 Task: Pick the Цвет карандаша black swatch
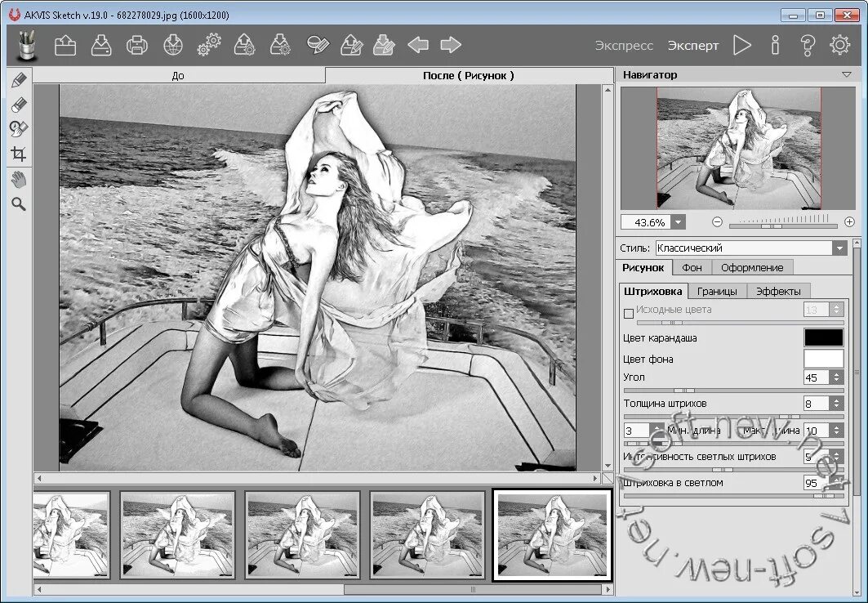(x=823, y=337)
